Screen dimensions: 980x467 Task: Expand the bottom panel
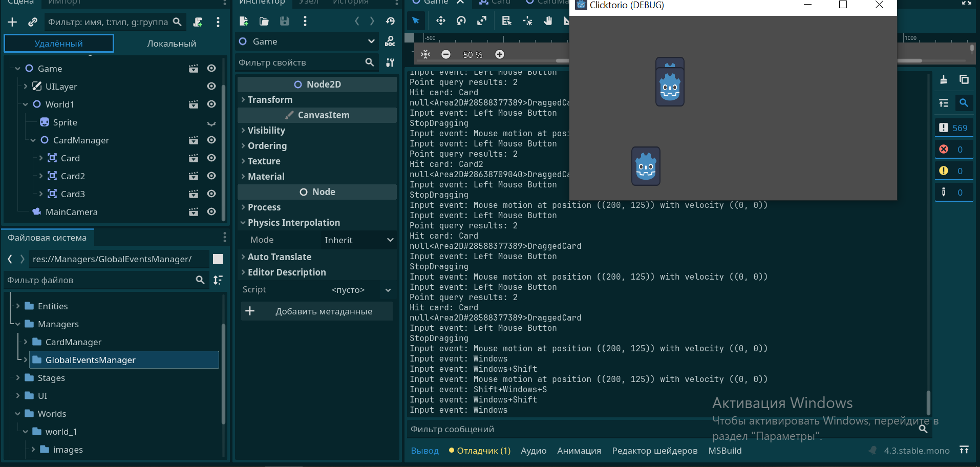[964, 450]
